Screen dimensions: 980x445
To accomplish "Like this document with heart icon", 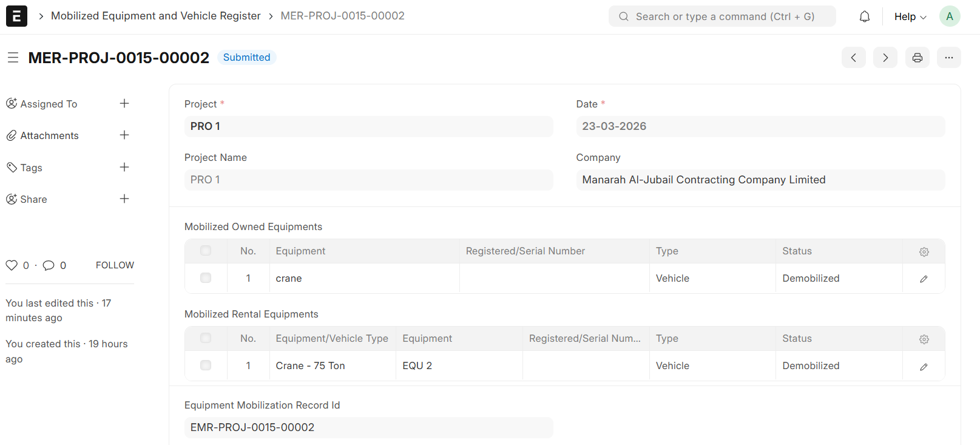I will (12, 265).
